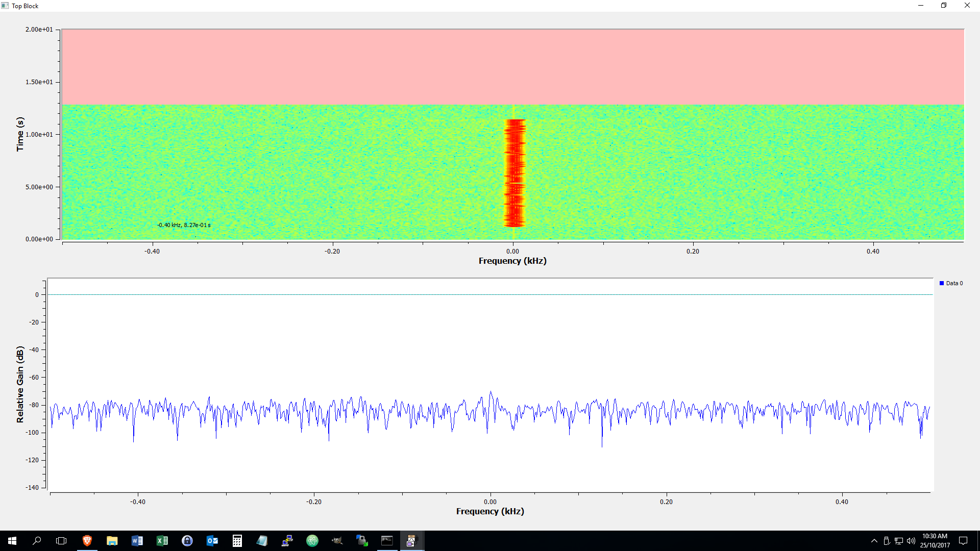Click the Top Block window title icon
Screen dimensions: 980x551
tap(5, 6)
